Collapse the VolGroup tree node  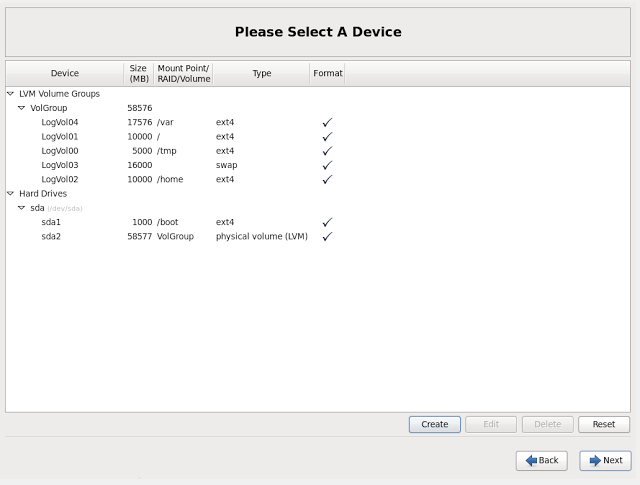click(x=21, y=107)
